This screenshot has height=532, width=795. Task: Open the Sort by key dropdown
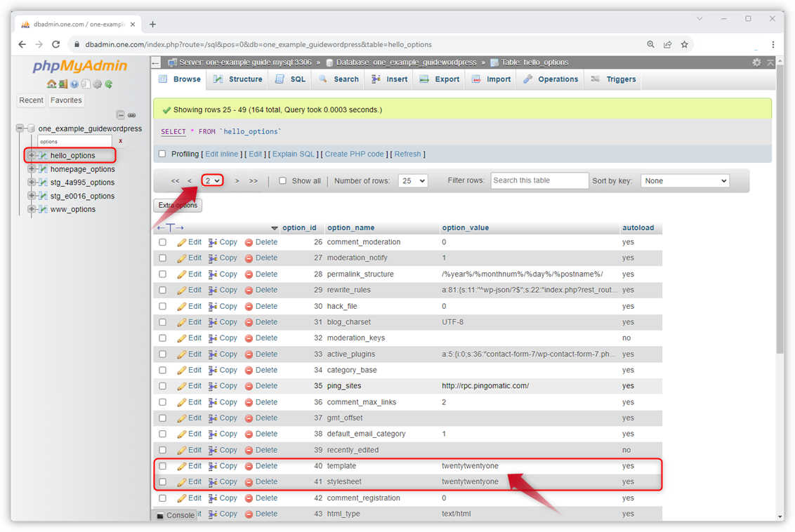tap(685, 180)
